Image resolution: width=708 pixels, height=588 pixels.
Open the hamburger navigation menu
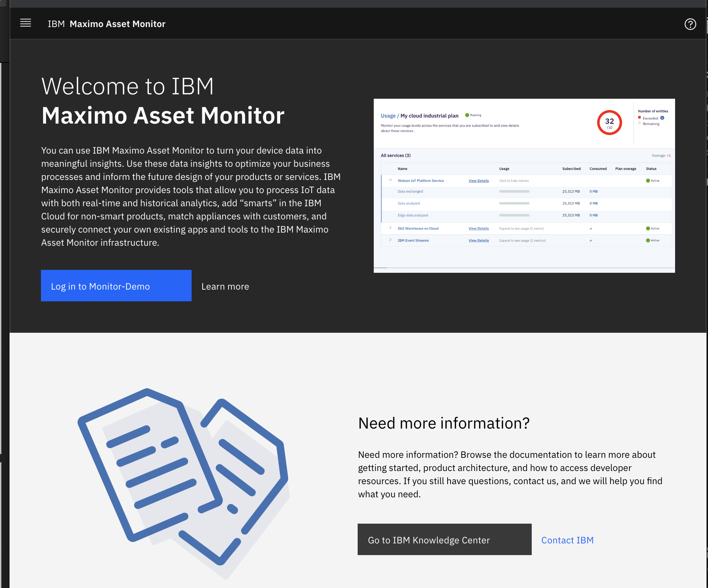tap(26, 23)
